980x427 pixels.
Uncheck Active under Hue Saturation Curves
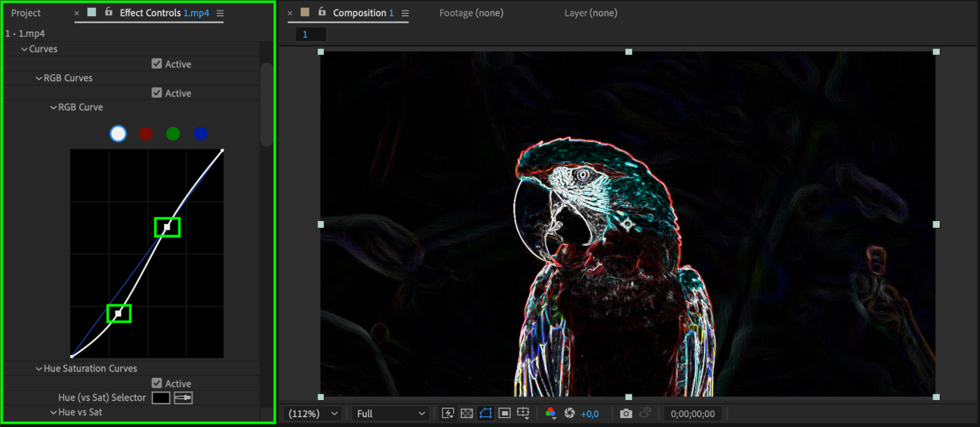[157, 383]
